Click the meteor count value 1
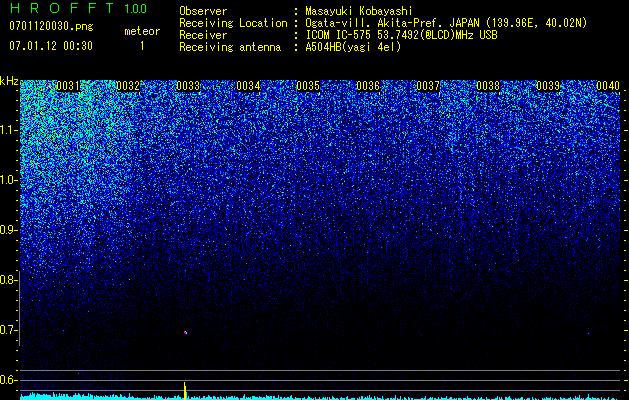Image resolution: width=629 pixels, height=400 pixels. click(x=142, y=46)
